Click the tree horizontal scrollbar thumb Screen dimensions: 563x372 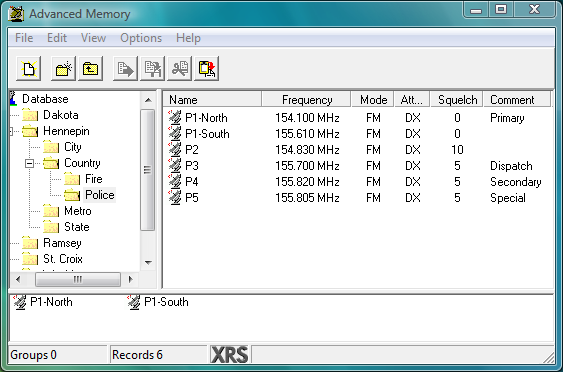point(78,279)
